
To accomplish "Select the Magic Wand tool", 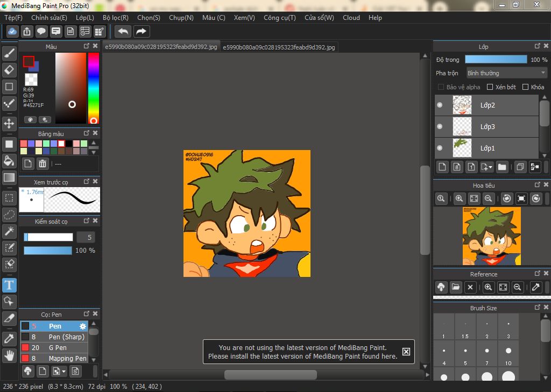I will pyautogui.click(x=9, y=231).
